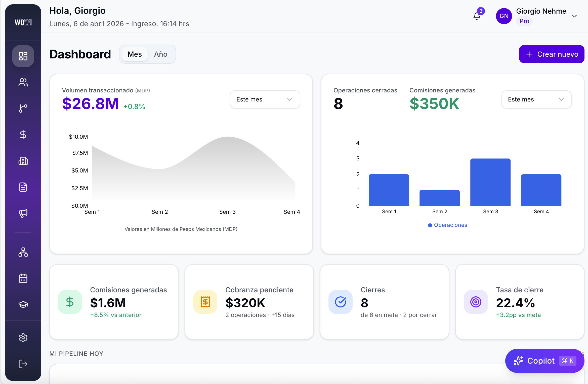Open the finances section via dollar icon
The width and height of the screenshot is (588, 384).
point(23,135)
